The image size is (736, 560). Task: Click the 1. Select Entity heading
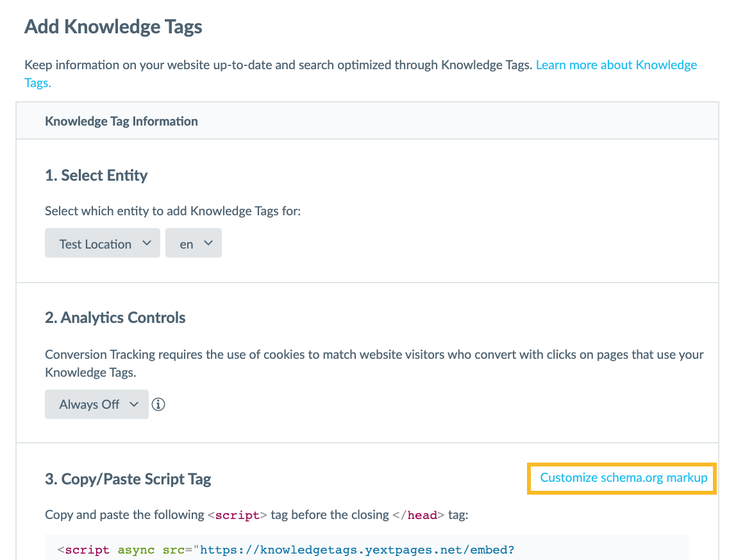96,176
